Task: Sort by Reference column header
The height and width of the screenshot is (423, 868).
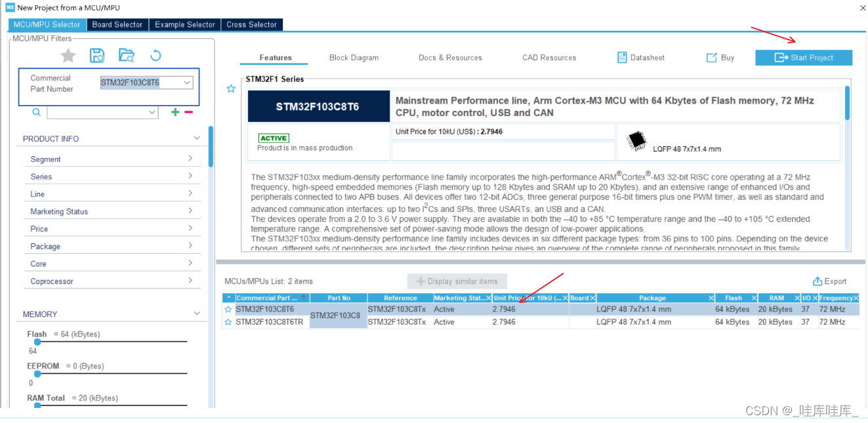Action: click(400, 298)
